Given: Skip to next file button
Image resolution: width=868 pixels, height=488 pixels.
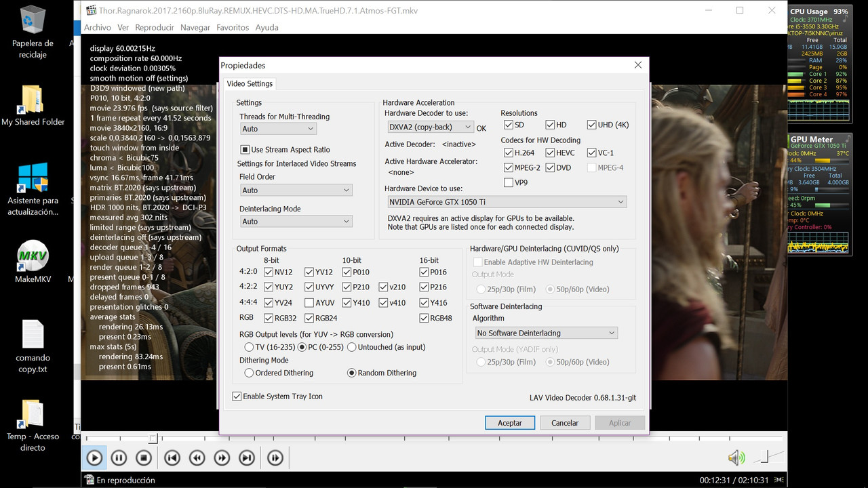Looking at the screenshot, I should pyautogui.click(x=247, y=458).
